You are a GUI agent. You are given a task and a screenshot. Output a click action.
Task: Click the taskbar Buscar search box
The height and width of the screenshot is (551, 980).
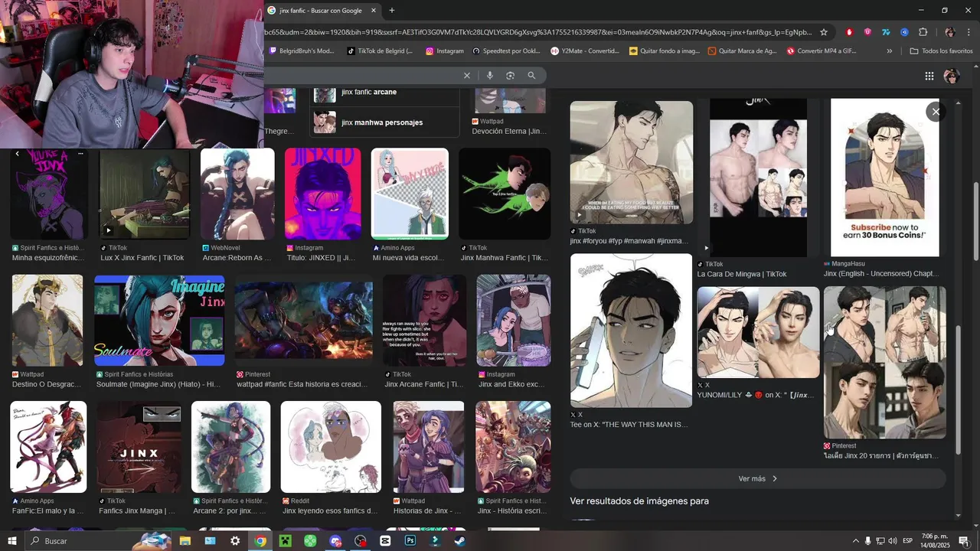(99, 540)
